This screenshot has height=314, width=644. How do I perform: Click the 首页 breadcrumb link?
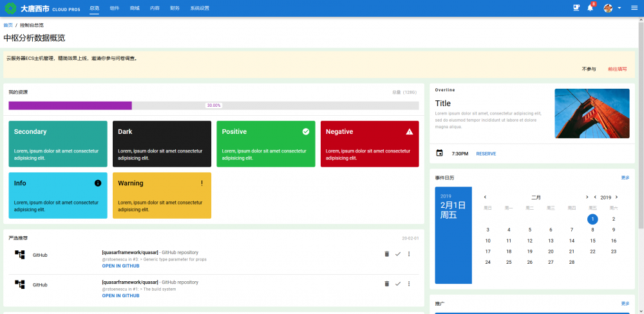pos(8,25)
